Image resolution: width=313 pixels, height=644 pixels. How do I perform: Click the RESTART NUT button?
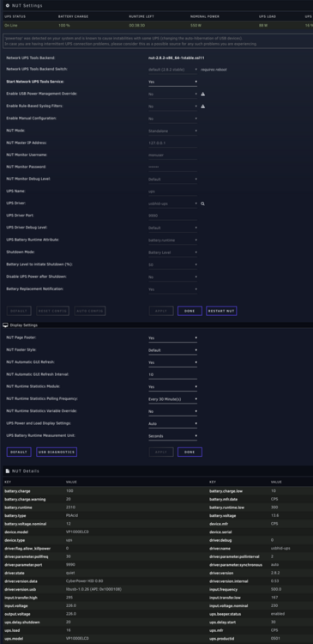(221, 311)
